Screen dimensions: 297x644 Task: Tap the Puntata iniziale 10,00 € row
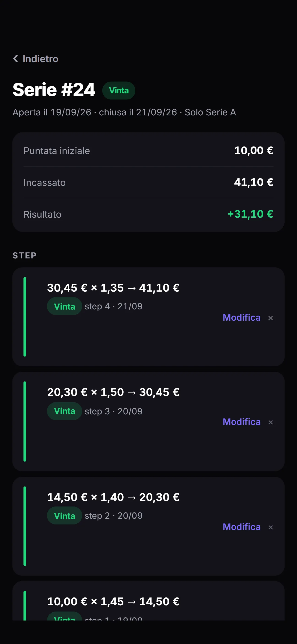point(148,150)
